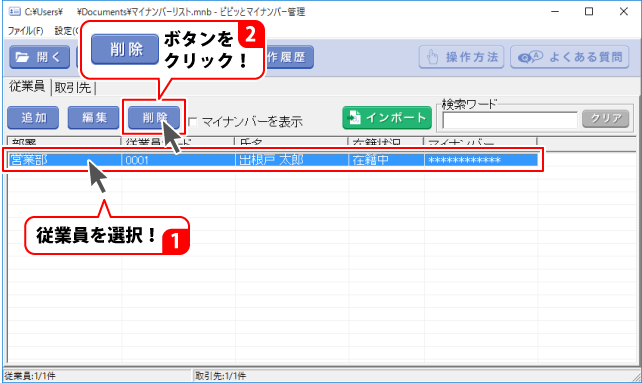The image size is (642, 383).
Task: Open the ファイル(F) menu
Action: pyautogui.click(x=25, y=31)
